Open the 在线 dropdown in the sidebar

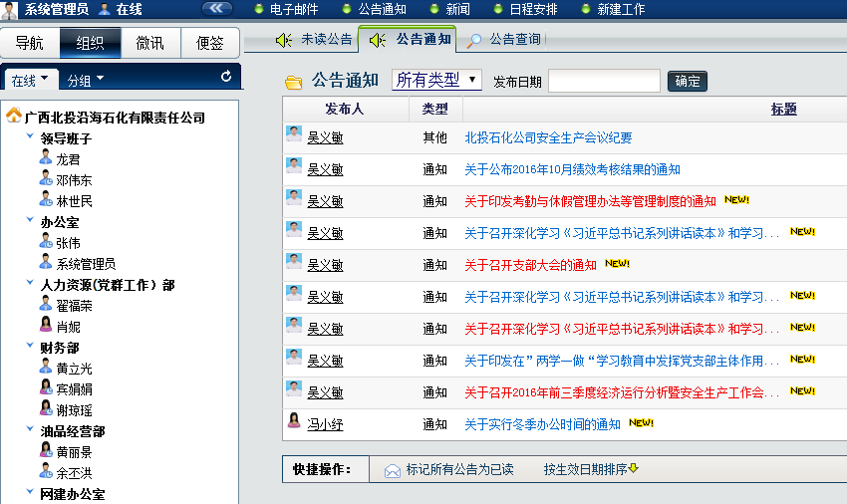(30, 81)
